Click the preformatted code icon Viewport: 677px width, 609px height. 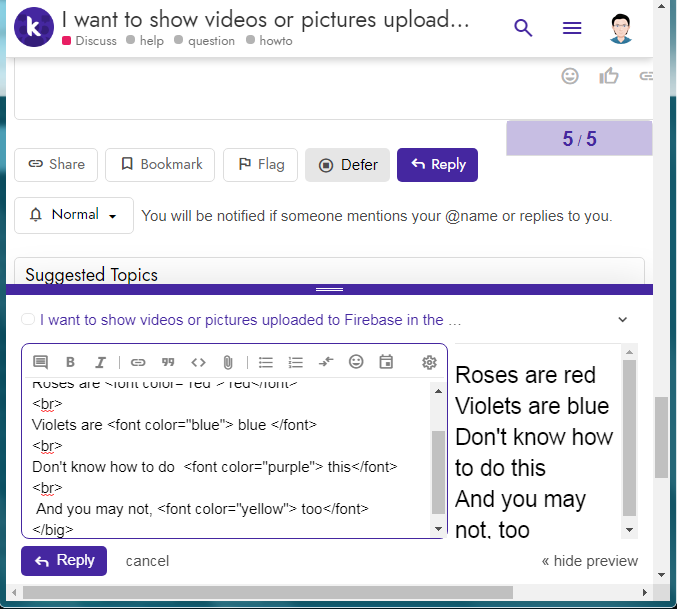[x=198, y=362]
